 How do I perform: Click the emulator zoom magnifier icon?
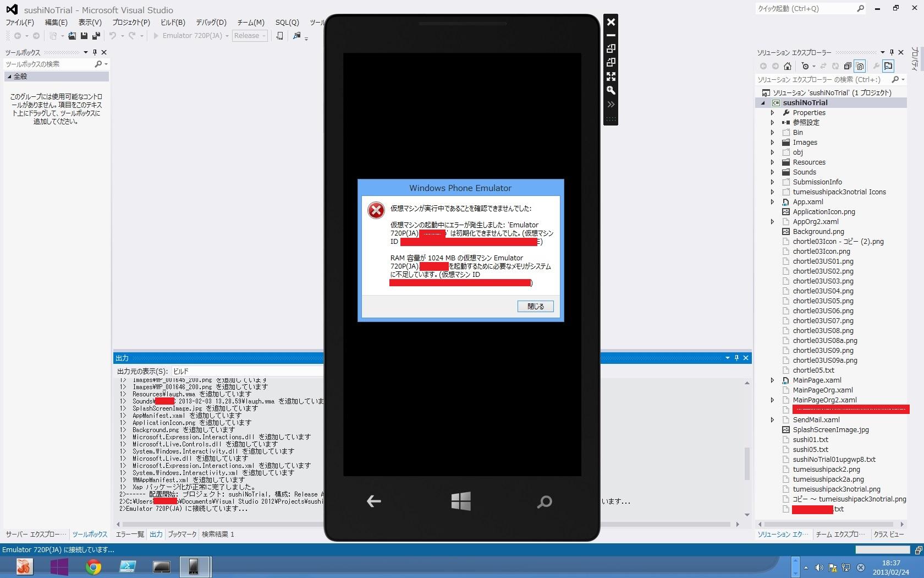click(x=610, y=90)
